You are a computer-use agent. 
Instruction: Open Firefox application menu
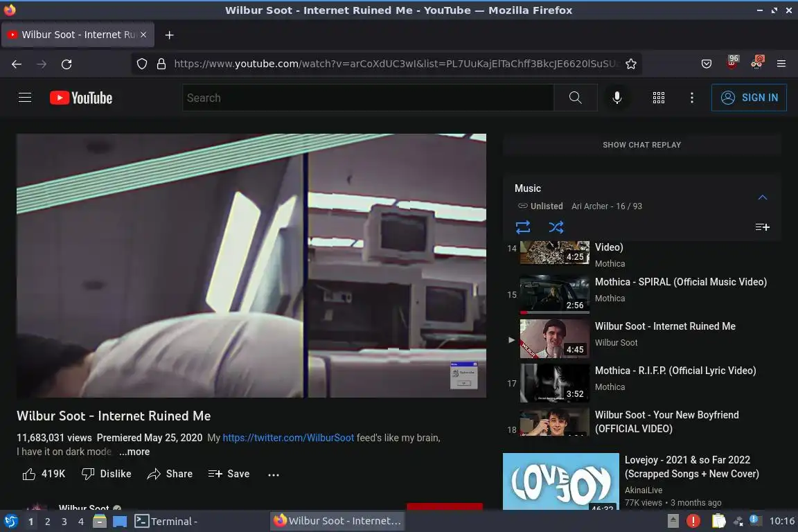[781, 64]
